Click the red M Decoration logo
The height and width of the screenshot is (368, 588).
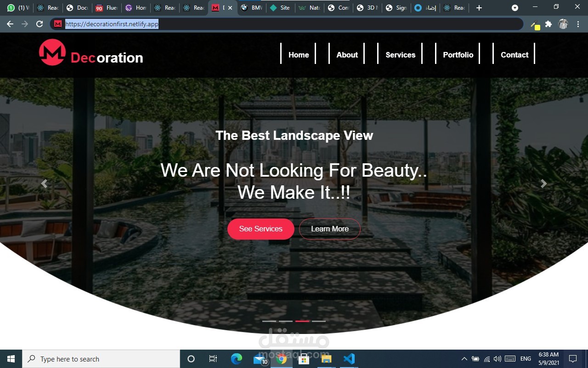click(91, 52)
